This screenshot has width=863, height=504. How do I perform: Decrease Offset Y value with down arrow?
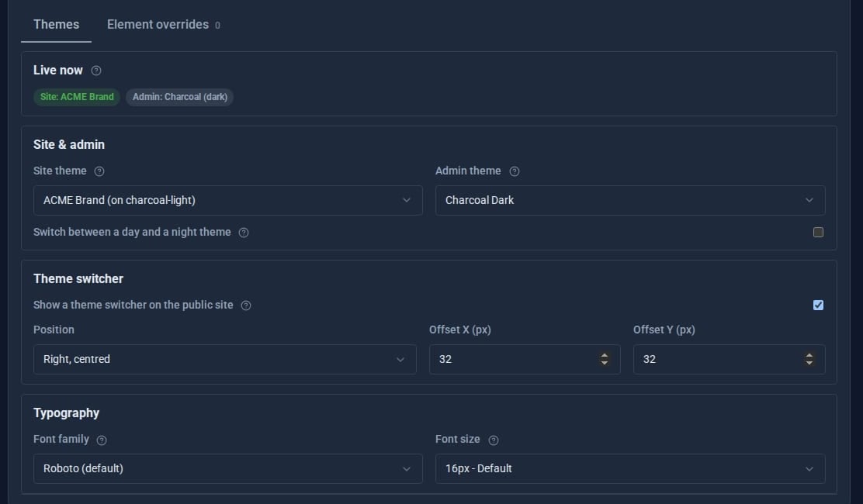pos(809,364)
